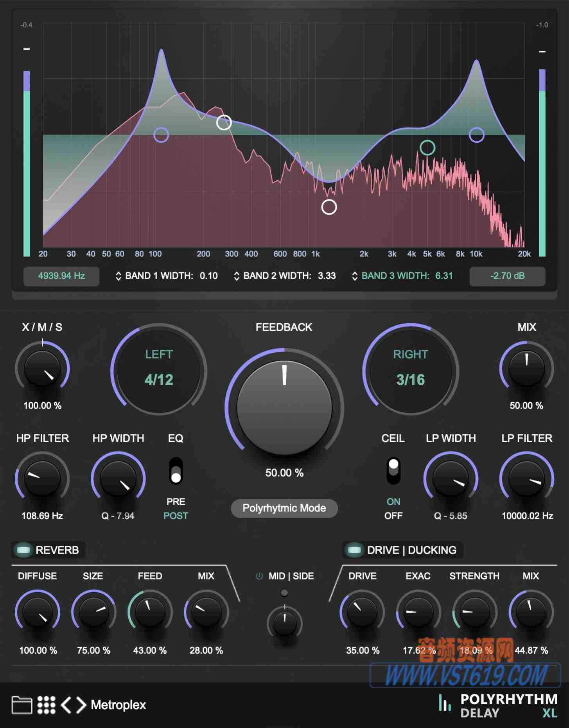Screen dimensions: 569x728
Task: Click the HP WIDTH knob
Action: click(118, 479)
